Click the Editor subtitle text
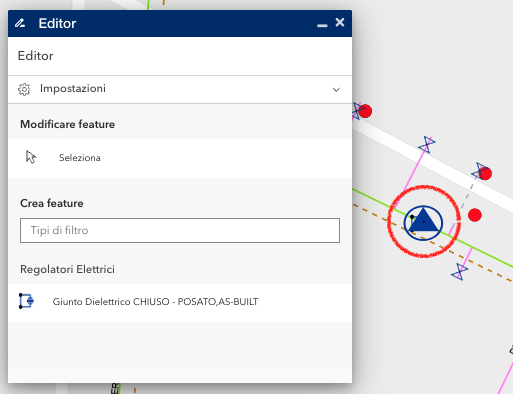 pos(35,56)
